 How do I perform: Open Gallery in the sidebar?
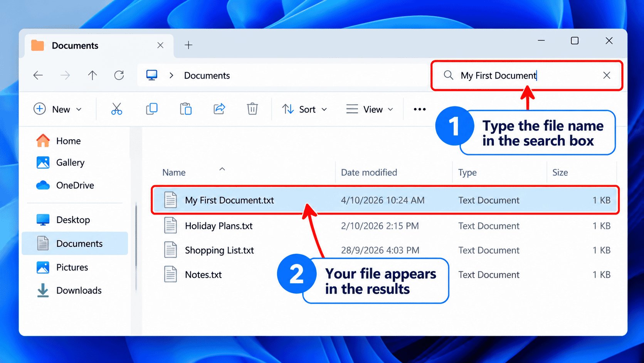point(60,162)
